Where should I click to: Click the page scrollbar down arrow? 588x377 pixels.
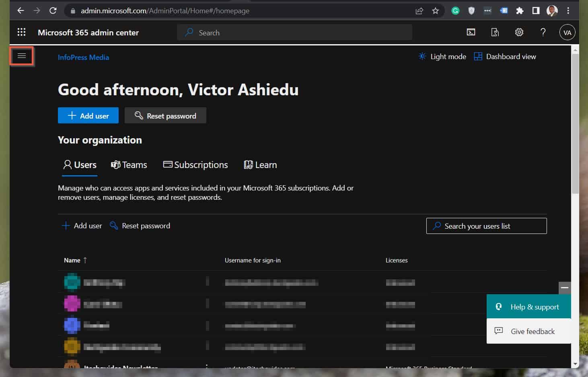click(x=575, y=364)
